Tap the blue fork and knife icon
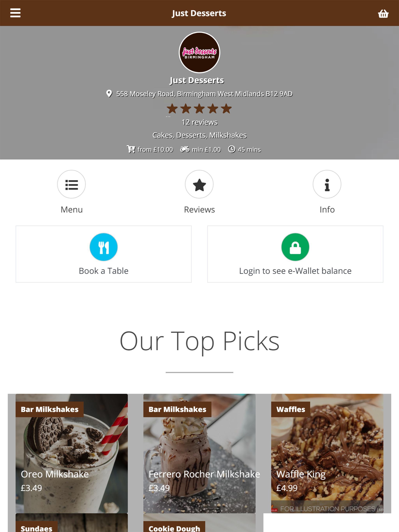 pyautogui.click(x=104, y=247)
